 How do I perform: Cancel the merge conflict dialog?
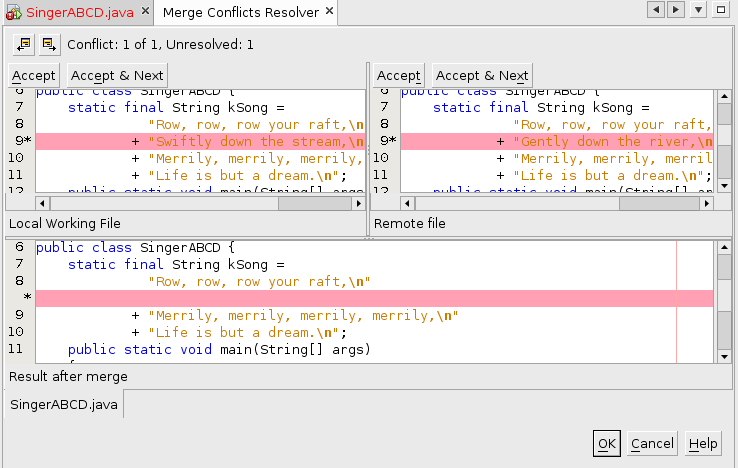[x=652, y=444]
